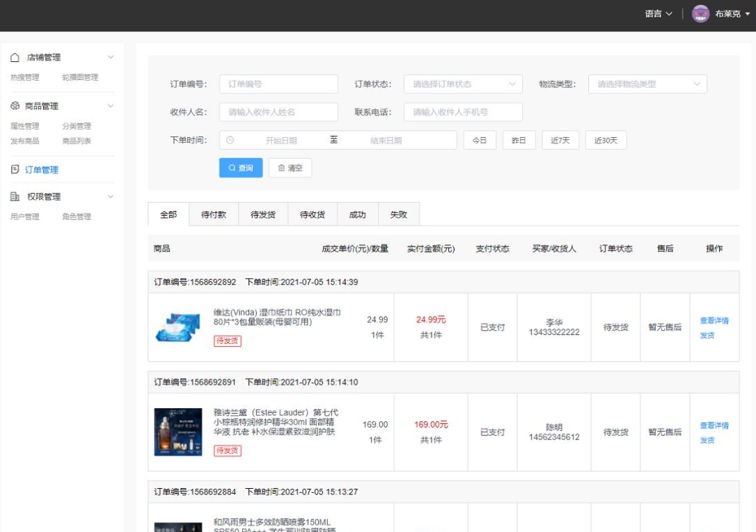Click the user avatar icon in header
This screenshot has width=756, height=532.
click(x=700, y=13)
